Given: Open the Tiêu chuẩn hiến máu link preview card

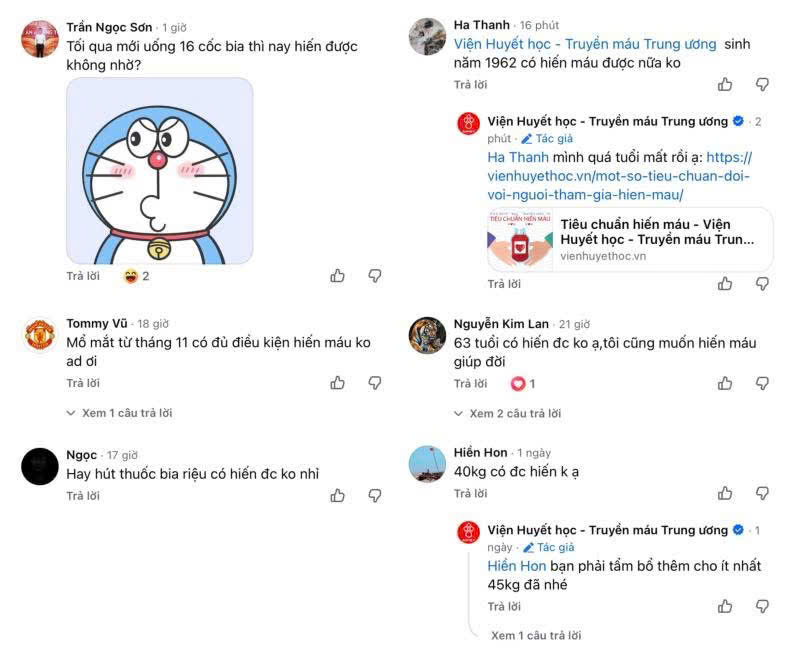Looking at the screenshot, I should pyautogui.click(x=630, y=239).
